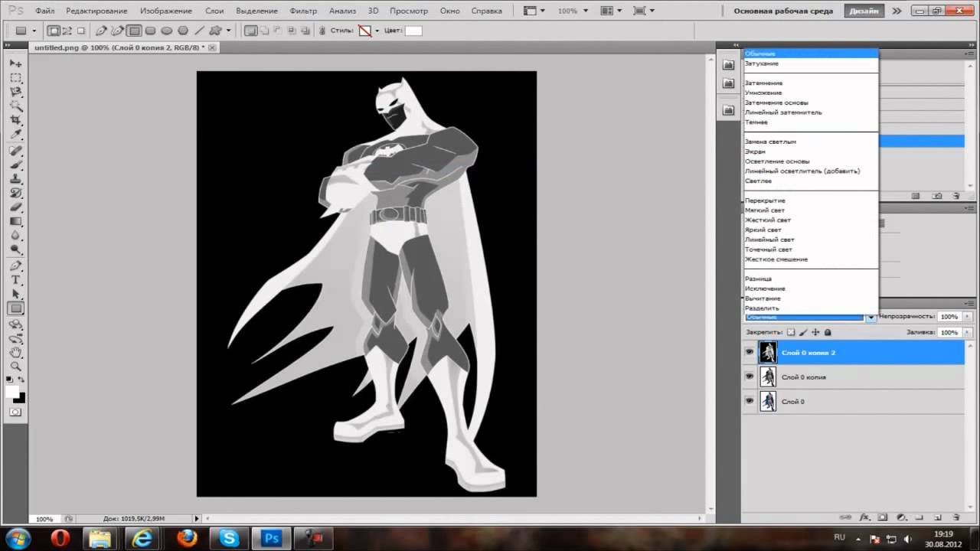
Task: Choose the Ellipse shape in options bar
Action: pos(167,31)
